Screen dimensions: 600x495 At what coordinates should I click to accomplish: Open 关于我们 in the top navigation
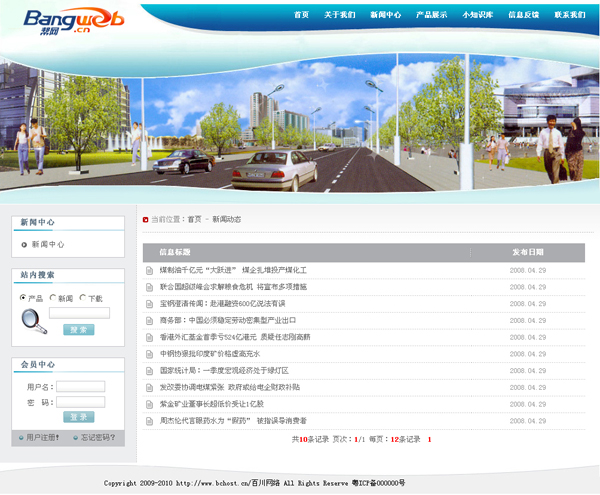point(339,15)
